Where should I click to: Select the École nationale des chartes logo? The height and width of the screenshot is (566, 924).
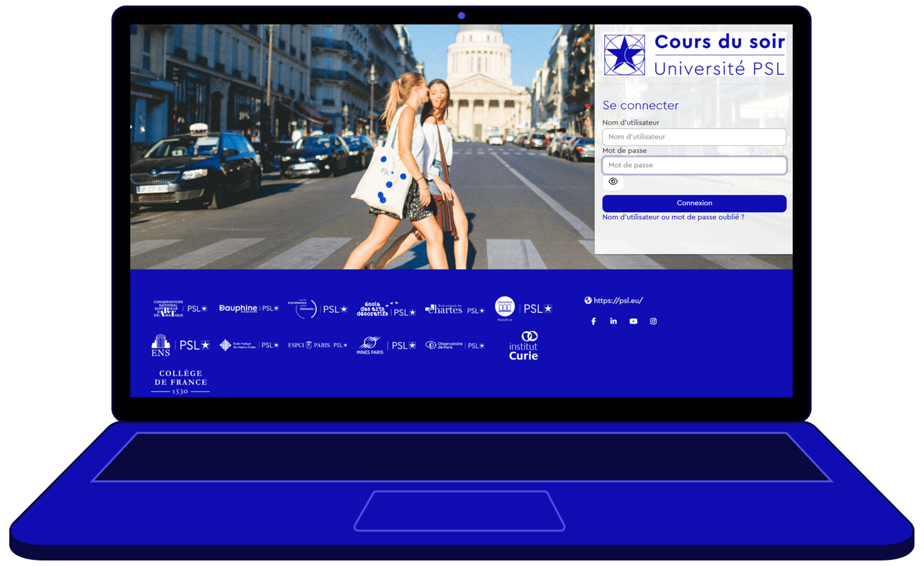click(x=456, y=308)
